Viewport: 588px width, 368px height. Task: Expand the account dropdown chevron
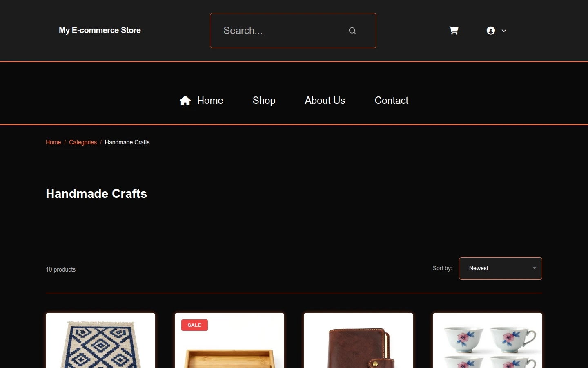tap(504, 31)
